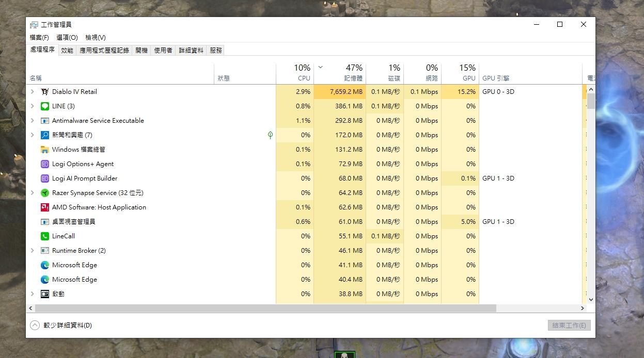This screenshot has width=644, height=358.
Task: Click the Task Manager title bar icon
Action: coord(34,25)
